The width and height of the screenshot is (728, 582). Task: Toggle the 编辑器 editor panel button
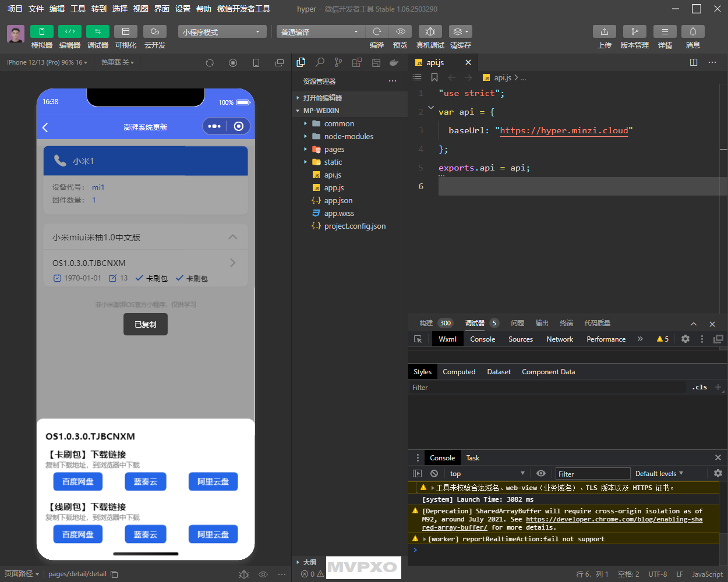pyautogui.click(x=70, y=31)
